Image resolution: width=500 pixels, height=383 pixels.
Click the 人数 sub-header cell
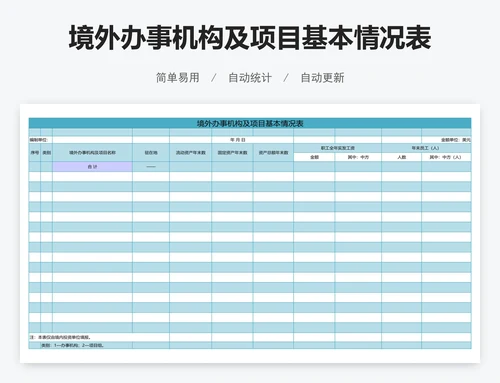point(402,157)
